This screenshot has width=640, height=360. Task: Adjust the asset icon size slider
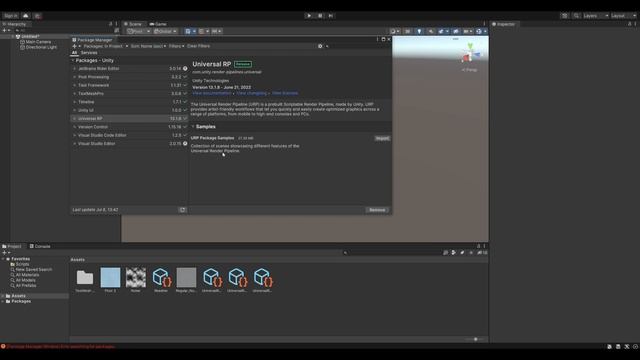(475, 339)
